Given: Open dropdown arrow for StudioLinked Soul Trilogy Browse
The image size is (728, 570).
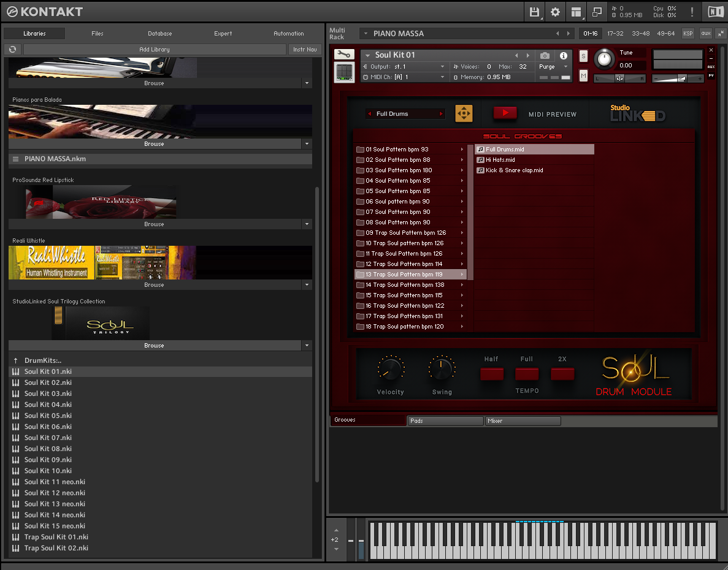Looking at the screenshot, I should [x=307, y=346].
